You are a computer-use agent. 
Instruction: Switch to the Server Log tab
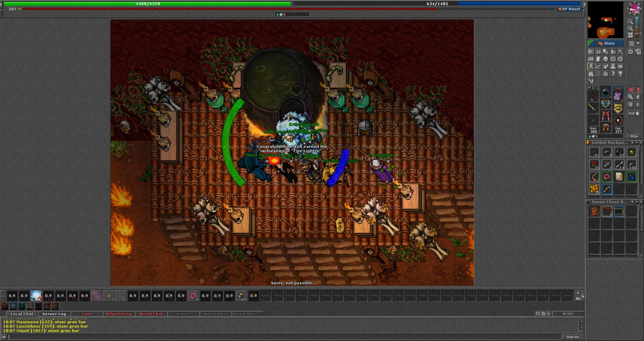tap(54, 314)
